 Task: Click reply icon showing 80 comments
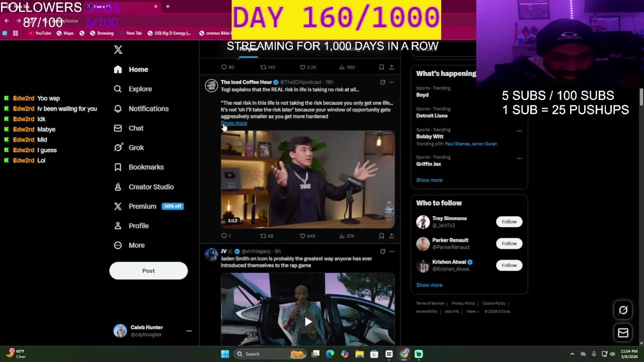click(x=224, y=67)
